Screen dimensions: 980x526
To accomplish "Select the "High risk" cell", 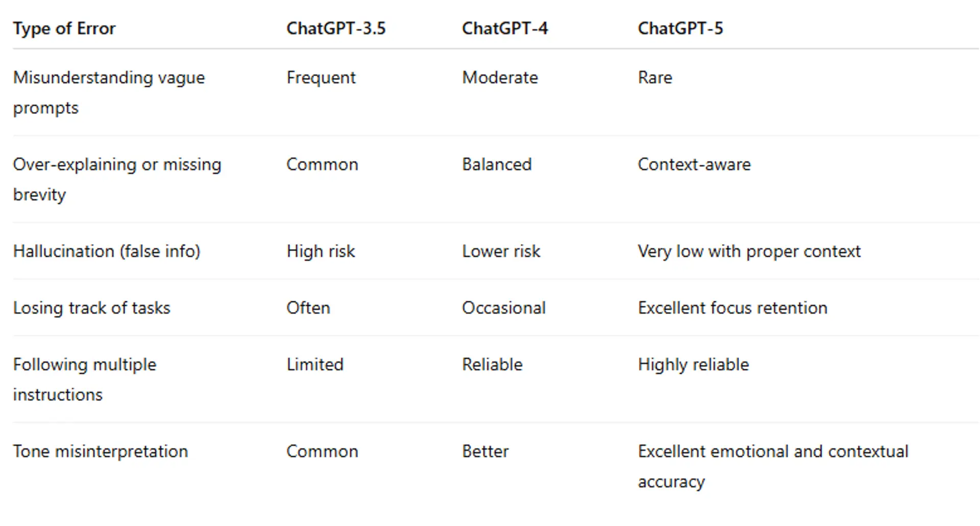I will coord(321,251).
